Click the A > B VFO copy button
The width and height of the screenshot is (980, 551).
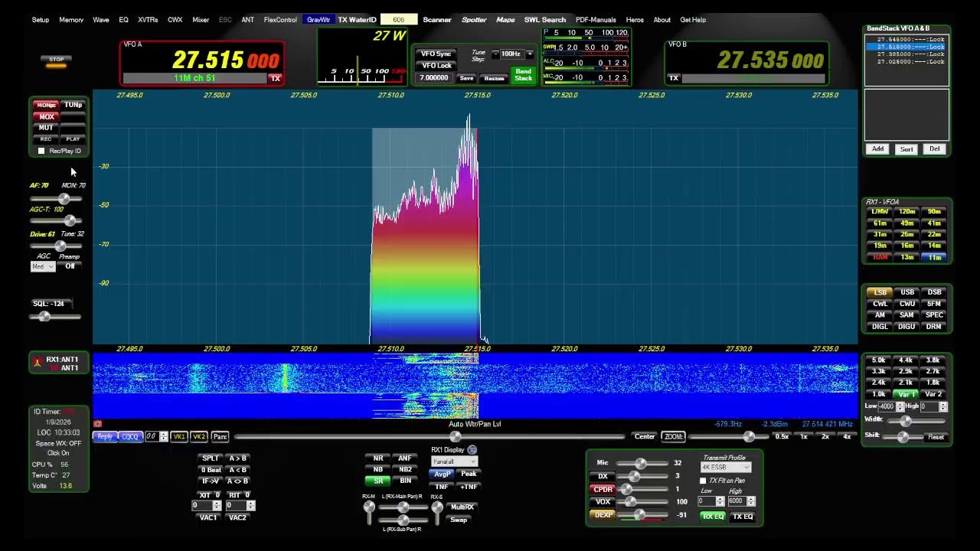[237, 458]
